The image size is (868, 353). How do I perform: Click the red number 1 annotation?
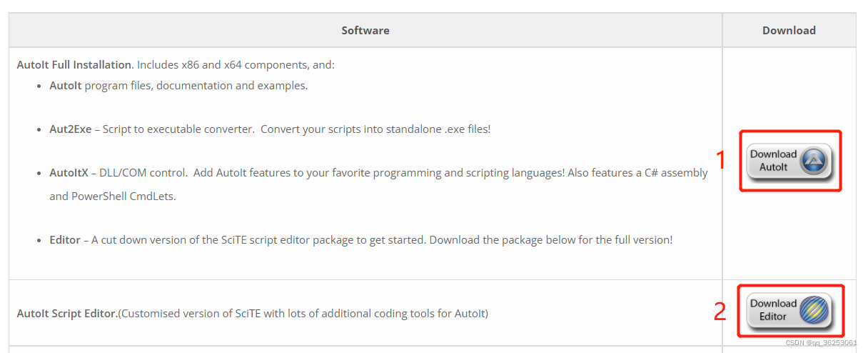(720, 160)
